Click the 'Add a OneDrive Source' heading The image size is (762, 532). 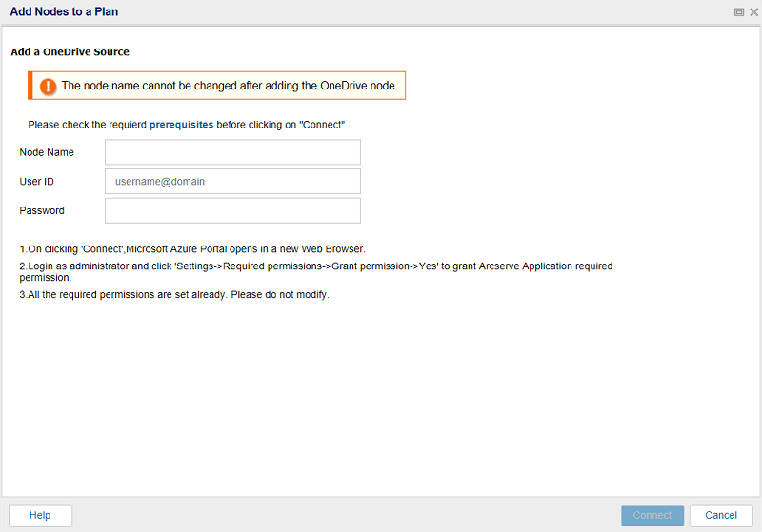click(x=70, y=52)
